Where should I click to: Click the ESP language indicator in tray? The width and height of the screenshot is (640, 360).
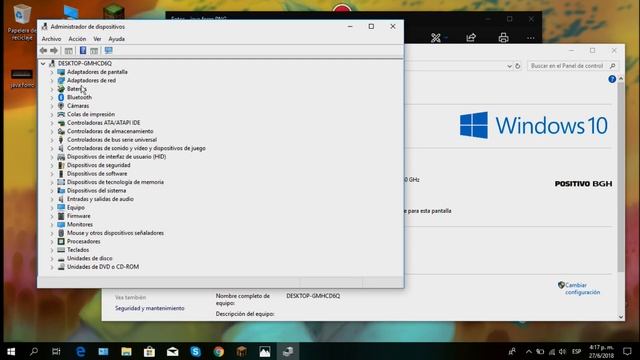576,351
